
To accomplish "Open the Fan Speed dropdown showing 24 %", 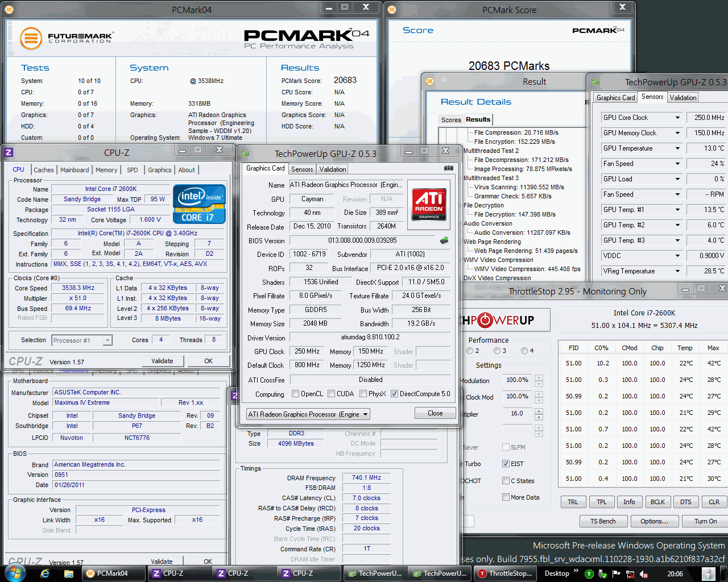I will [x=677, y=164].
